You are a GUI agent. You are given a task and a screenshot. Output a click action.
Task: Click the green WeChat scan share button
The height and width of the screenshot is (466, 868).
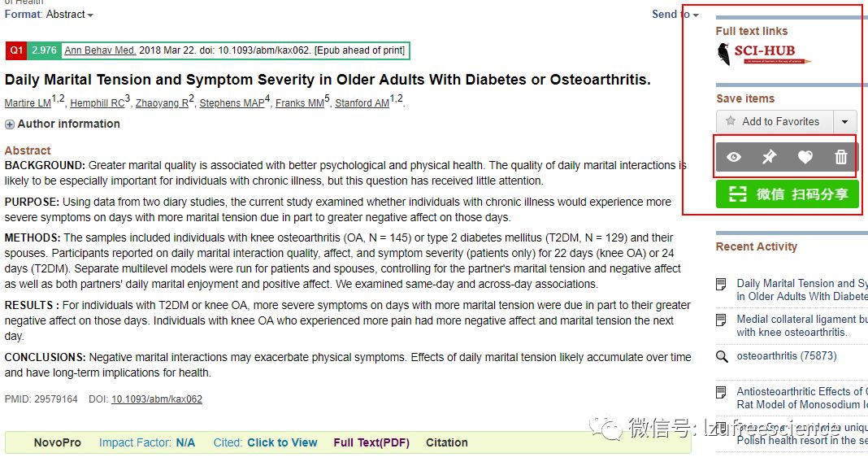coord(787,194)
